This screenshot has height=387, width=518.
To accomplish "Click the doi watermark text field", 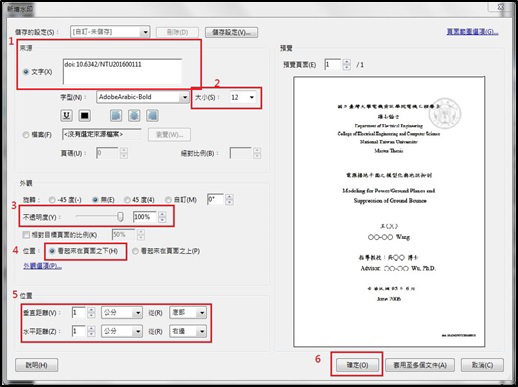I will (122, 72).
